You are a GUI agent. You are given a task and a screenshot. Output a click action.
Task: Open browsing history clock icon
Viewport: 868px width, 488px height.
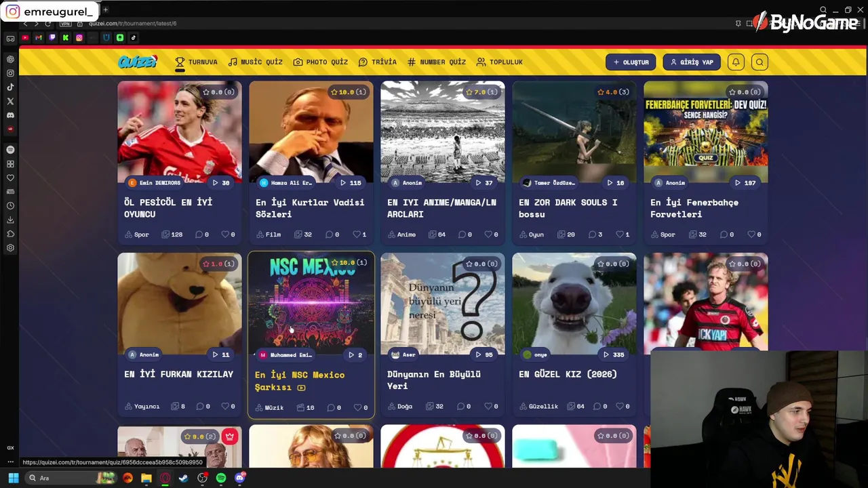(x=10, y=205)
